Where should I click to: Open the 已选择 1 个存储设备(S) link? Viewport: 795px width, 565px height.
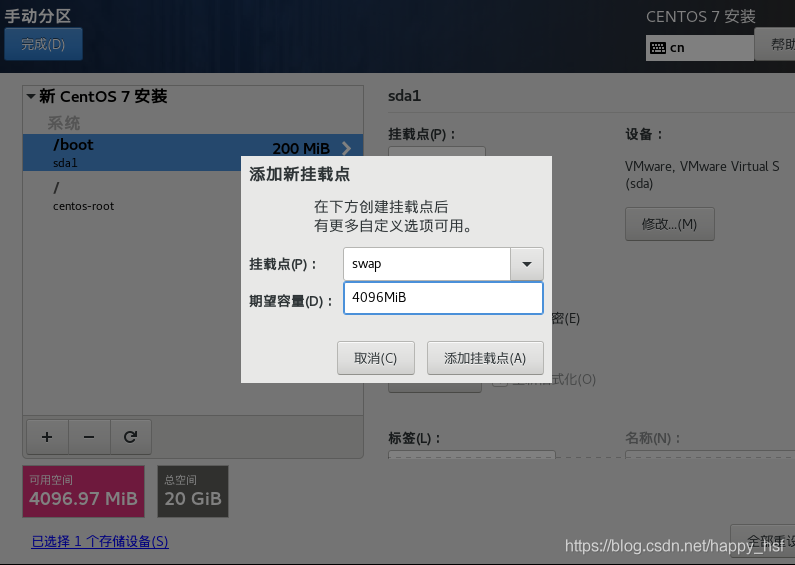click(100, 541)
